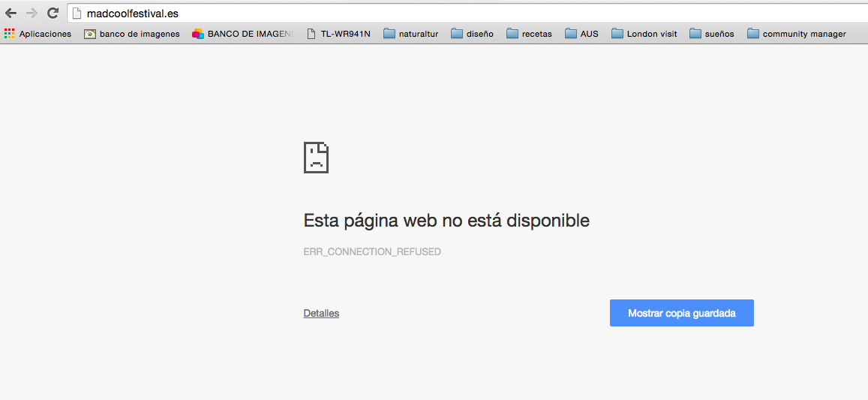Open the London visit bookmark folder
This screenshot has width=868, height=400.
(644, 34)
